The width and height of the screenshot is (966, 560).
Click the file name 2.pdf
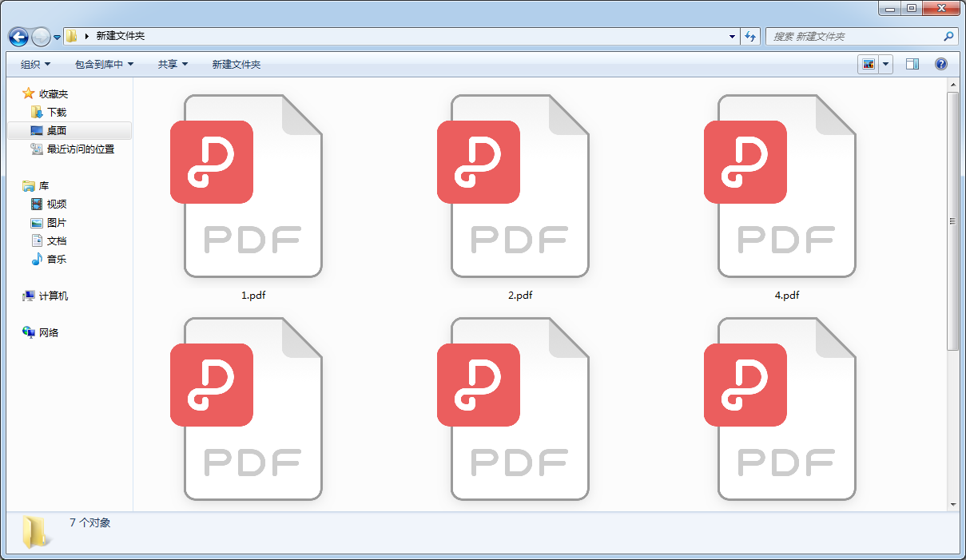520,296
